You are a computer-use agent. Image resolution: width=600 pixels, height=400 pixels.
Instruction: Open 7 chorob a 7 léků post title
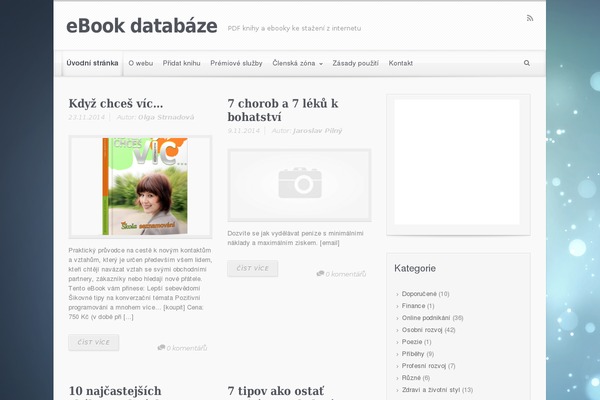283,110
